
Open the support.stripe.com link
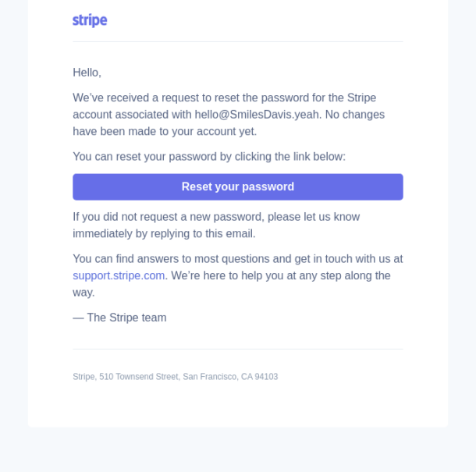pyautogui.click(x=119, y=275)
